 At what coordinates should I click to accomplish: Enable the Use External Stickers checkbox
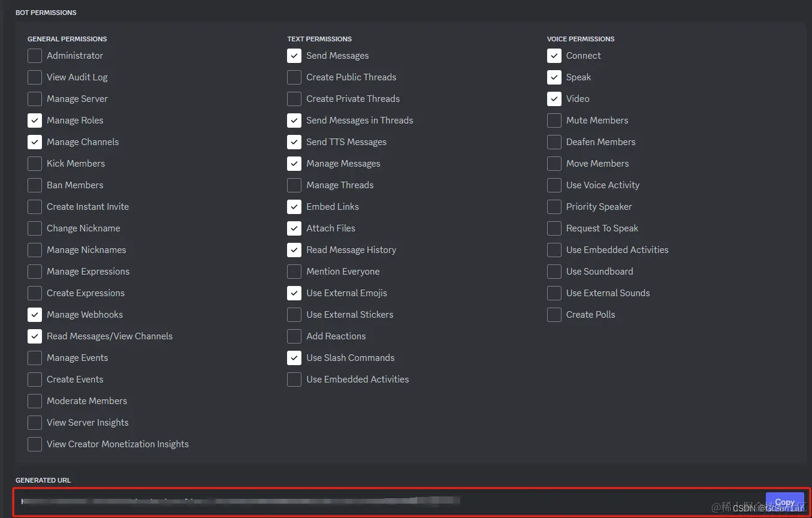[294, 315]
